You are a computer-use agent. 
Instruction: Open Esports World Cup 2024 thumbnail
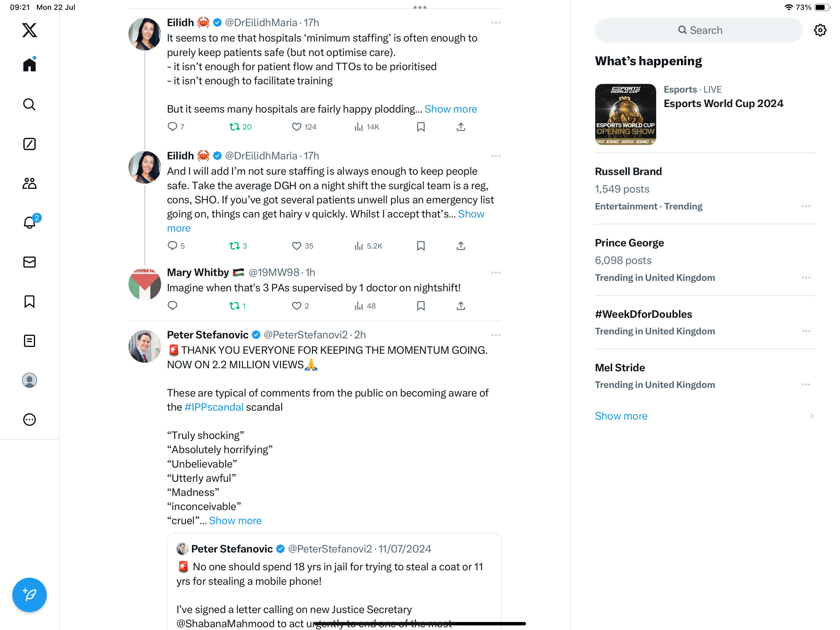(x=625, y=114)
